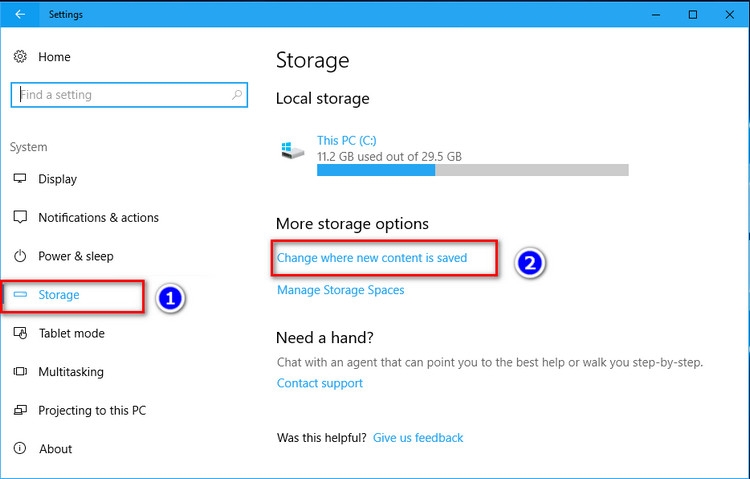Click the Find a setting search box
The width and height of the screenshot is (750, 479).
pos(129,95)
